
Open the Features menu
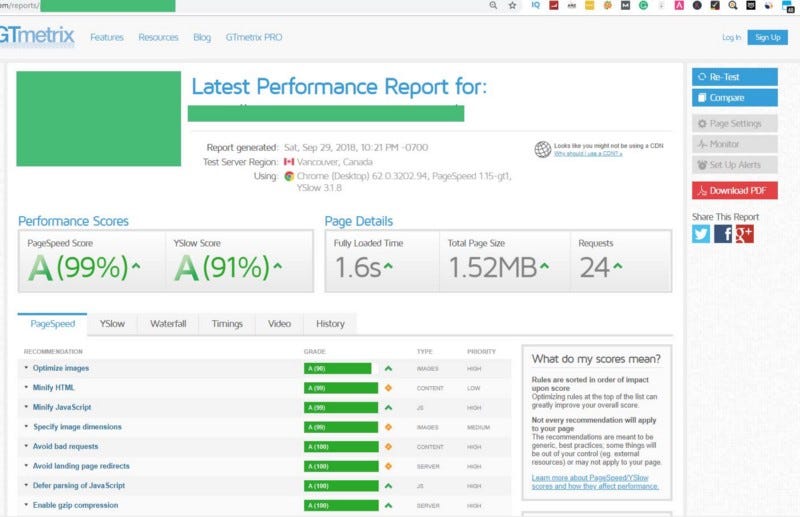(x=107, y=37)
